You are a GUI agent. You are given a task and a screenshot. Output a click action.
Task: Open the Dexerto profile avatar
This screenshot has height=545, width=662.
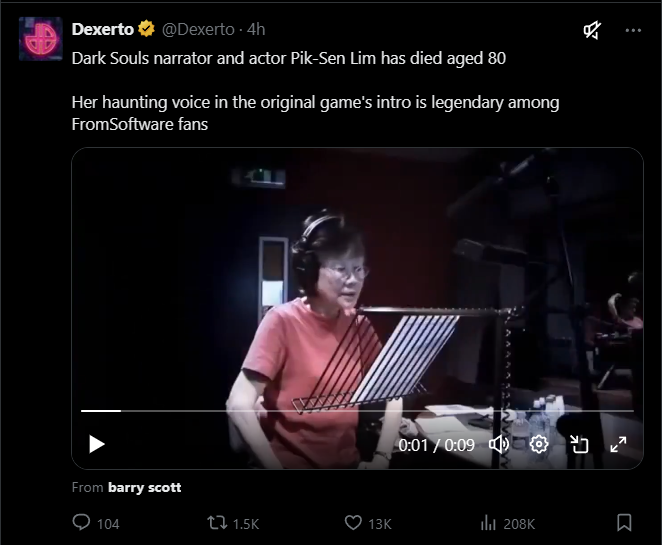(x=41, y=39)
